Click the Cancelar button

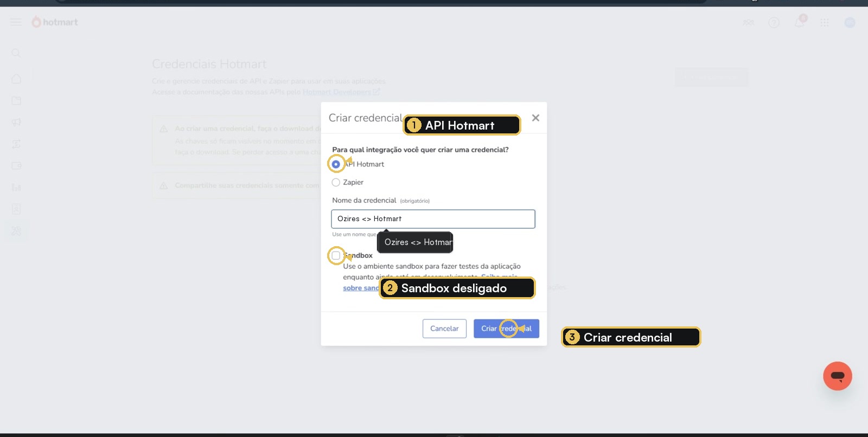click(x=444, y=329)
